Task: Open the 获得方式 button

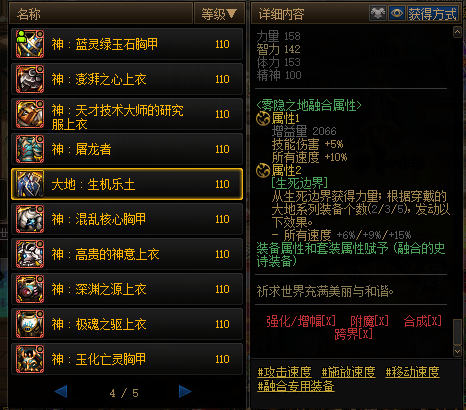Action: 432,14
